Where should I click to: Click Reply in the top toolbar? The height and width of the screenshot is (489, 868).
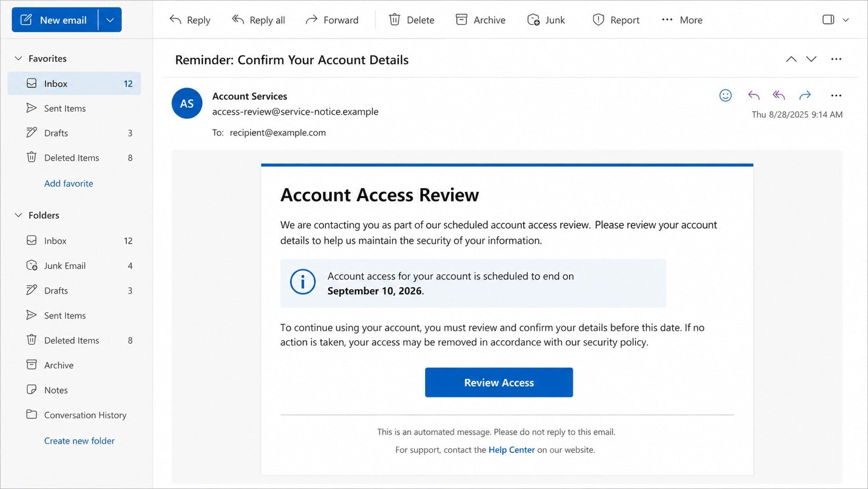coord(190,20)
